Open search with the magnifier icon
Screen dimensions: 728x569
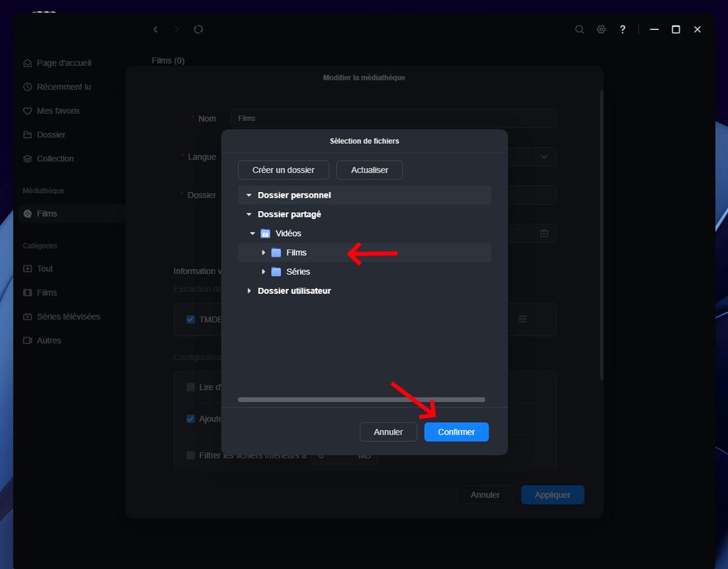579,29
